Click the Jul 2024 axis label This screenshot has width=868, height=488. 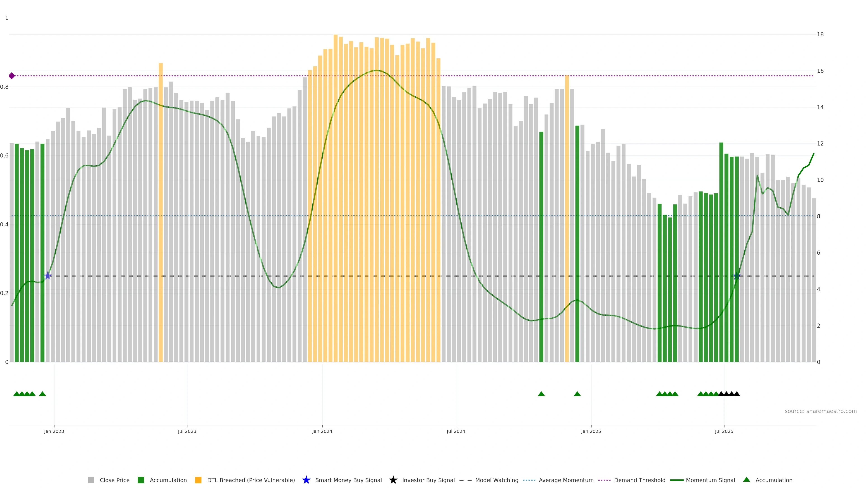coord(455,431)
